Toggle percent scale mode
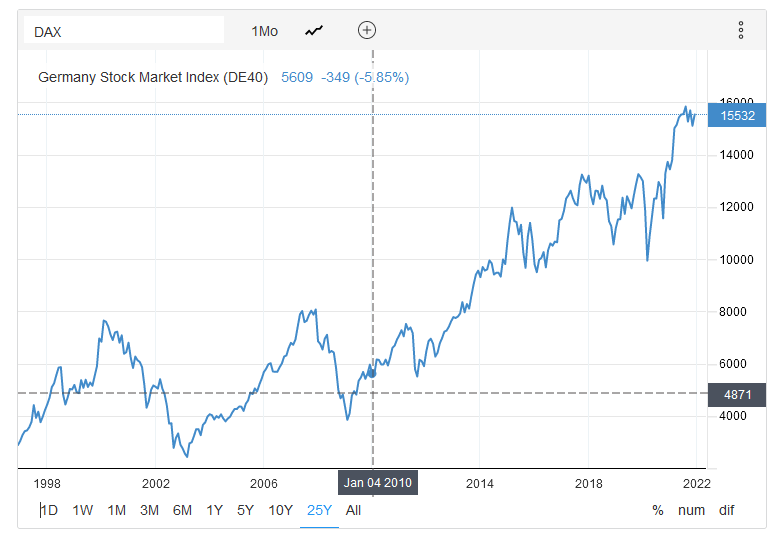 click(657, 510)
